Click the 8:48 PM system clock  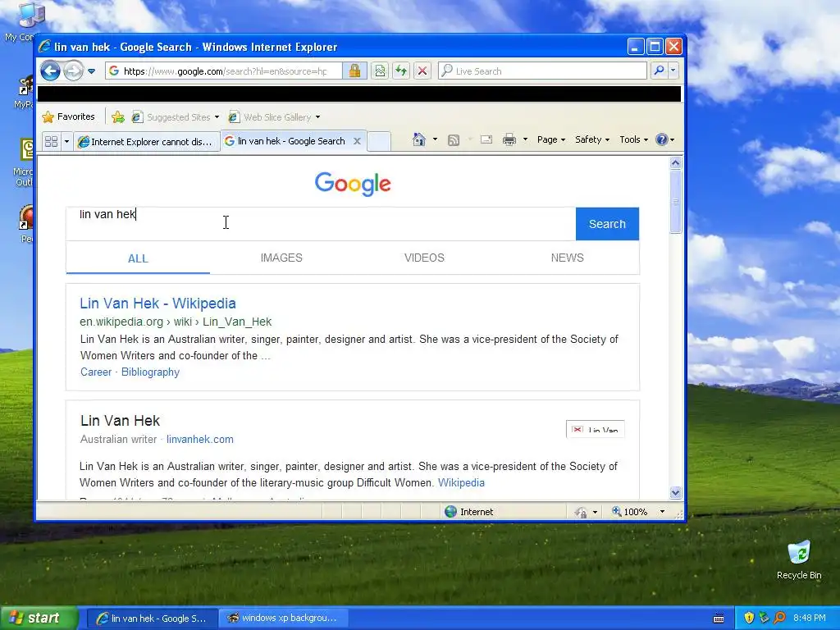(x=810, y=619)
